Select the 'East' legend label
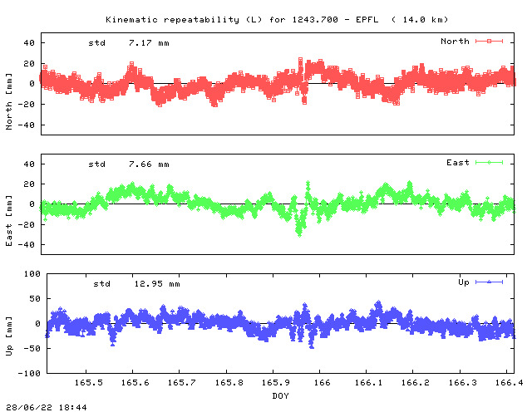Screen dimensions: 532x412 tap(458, 163)
